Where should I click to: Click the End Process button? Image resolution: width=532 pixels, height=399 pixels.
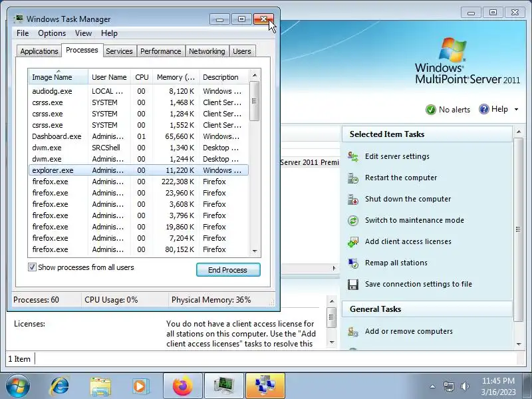click(x=228, y=270)
